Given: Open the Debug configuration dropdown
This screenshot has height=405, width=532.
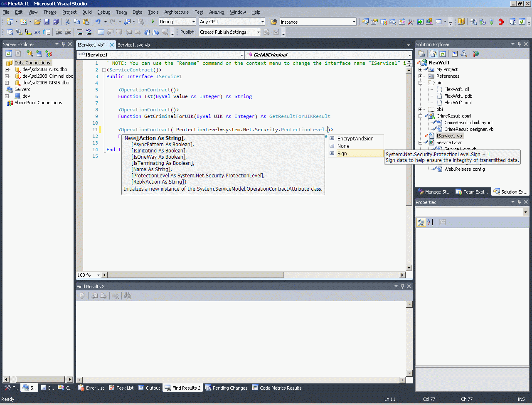Looking at the screenshot, I should tap(194, 22).
